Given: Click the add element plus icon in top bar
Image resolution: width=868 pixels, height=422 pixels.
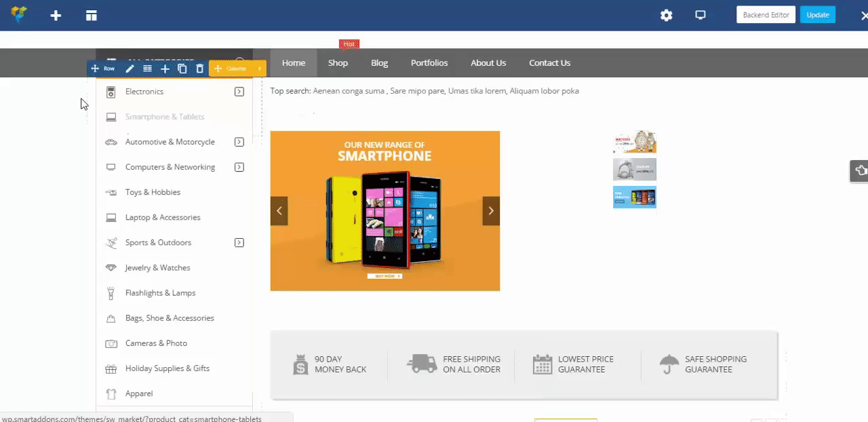Looking at the screenshot, I should pos(56,16).
